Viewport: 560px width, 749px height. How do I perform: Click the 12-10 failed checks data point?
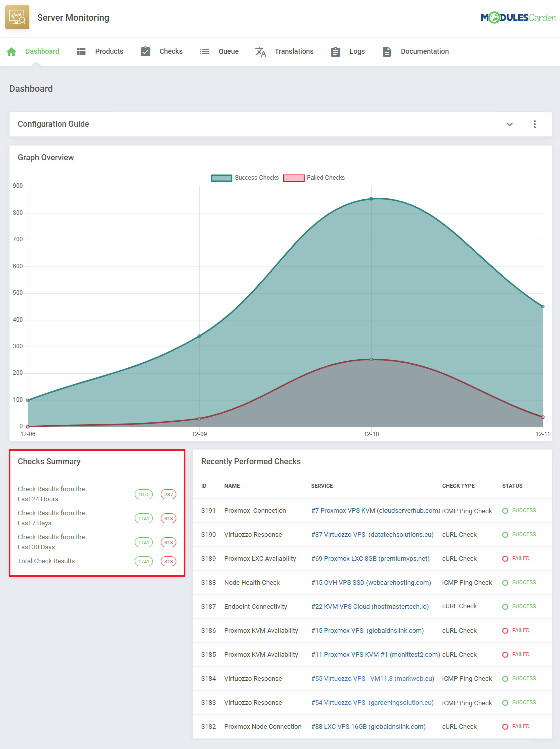[x=371, y=359]
